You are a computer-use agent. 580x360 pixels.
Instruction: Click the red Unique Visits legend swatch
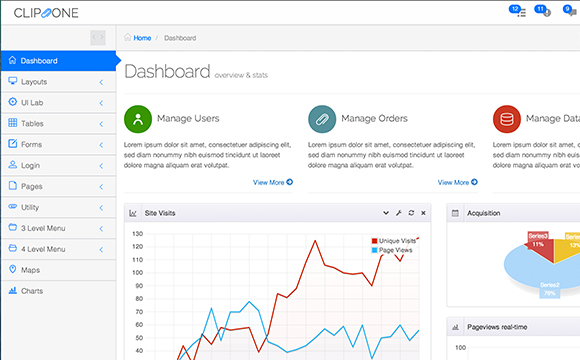click(x=374, y=241)
